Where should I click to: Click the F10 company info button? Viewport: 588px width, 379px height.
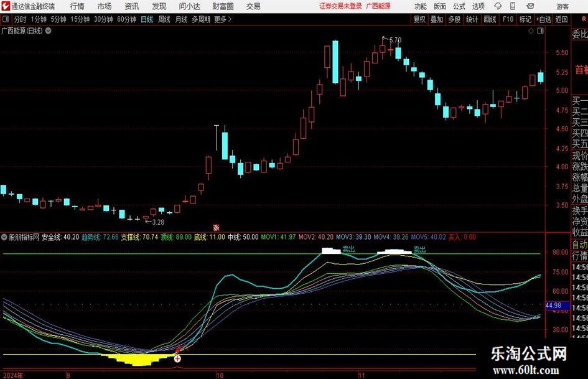[x=508, y=19]
